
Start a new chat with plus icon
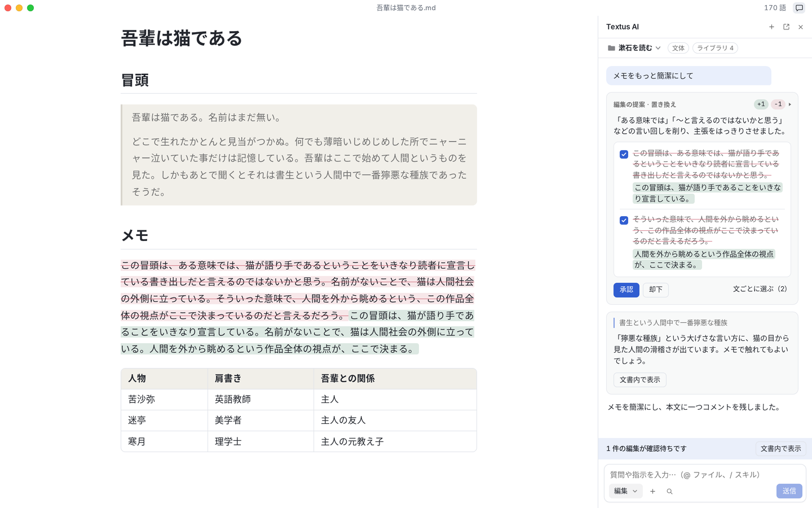(771, 27)
